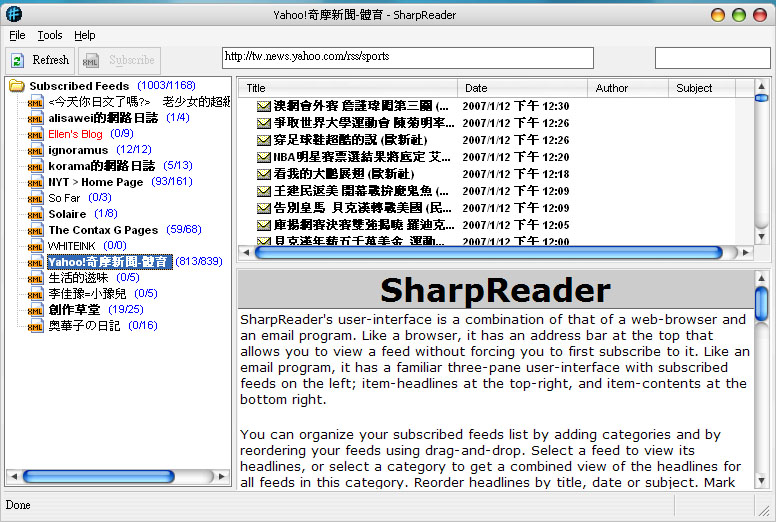Click the XML icon beside 李佳豫=小豫兒
The height and width of the screenshot is (522, 776).
[35, 294]
